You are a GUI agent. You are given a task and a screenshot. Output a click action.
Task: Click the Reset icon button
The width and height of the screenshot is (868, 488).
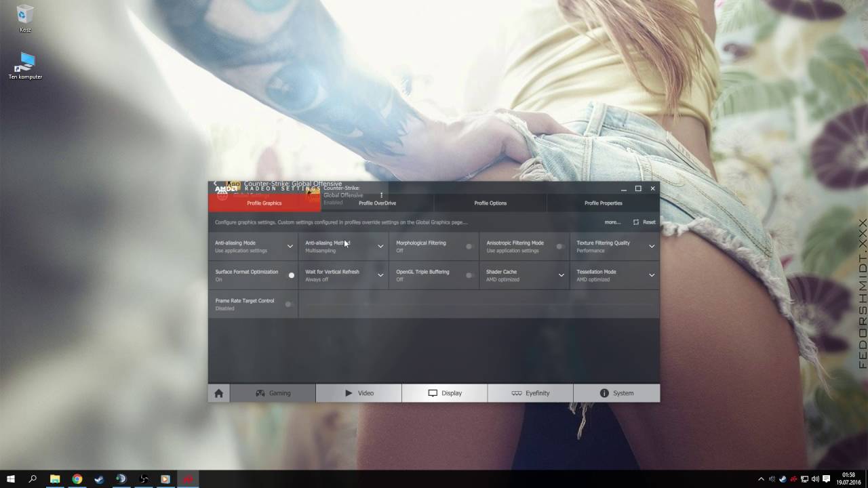click(636, 222)
